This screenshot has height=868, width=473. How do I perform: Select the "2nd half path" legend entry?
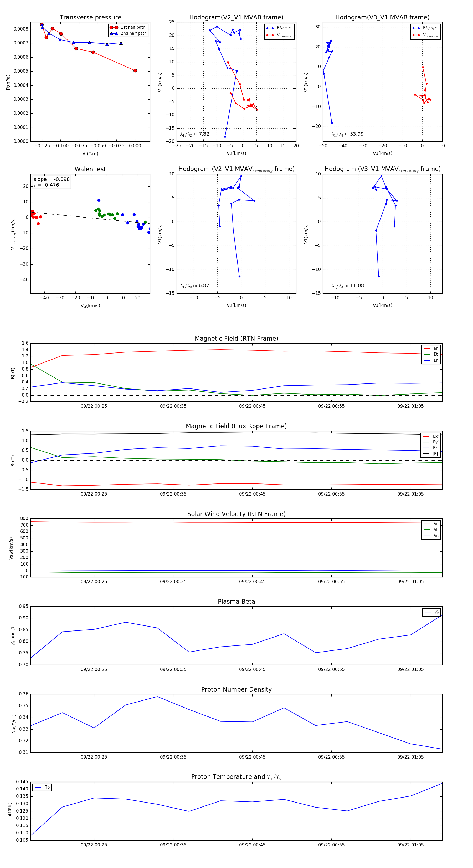(128, 33)
